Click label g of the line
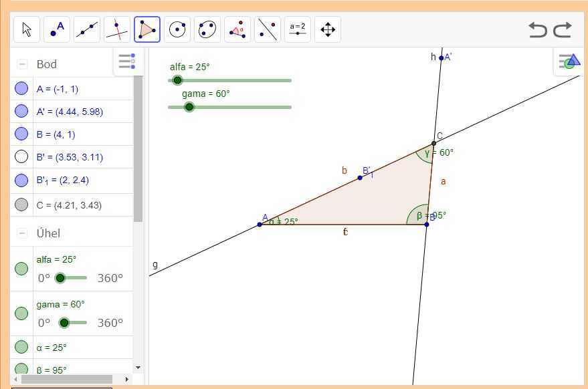588x389 pixels. [155, 265]
